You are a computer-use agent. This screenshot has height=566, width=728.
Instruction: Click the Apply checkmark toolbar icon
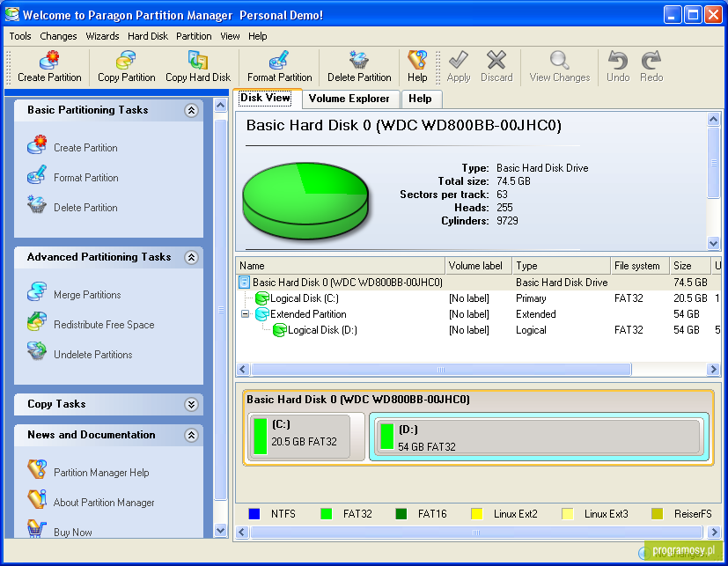[459, 61]
